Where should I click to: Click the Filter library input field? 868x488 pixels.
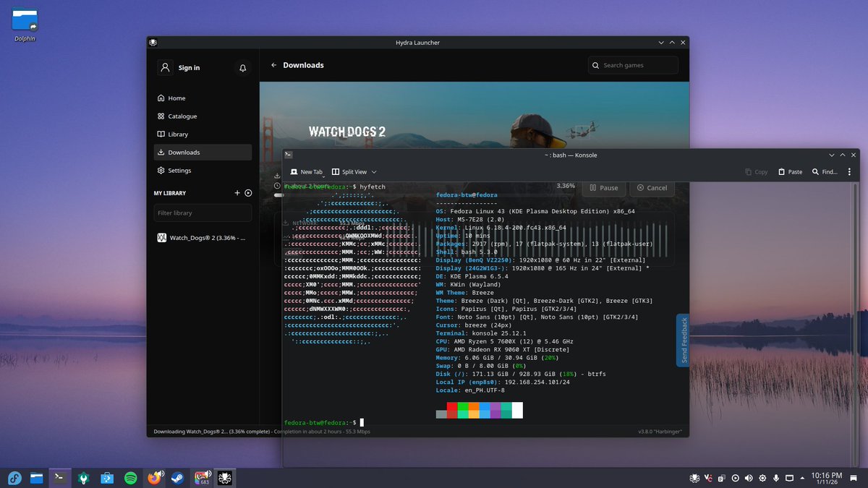click(203, 213)
